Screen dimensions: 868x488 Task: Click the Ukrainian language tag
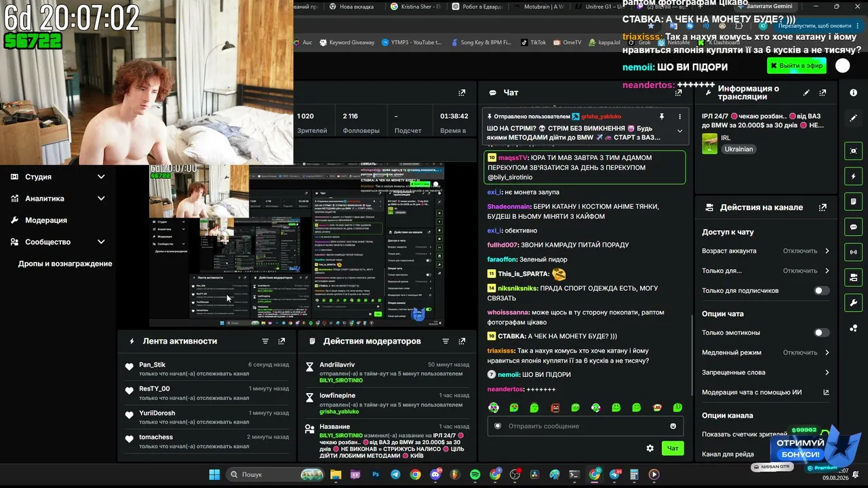(738, 149)
